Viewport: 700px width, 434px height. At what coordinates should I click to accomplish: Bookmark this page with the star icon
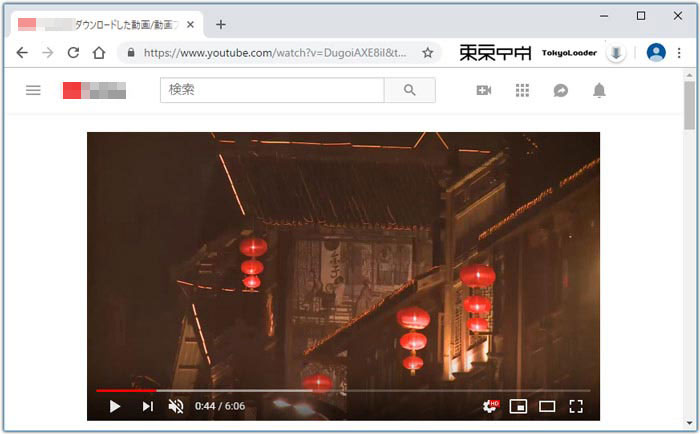(x=428, y=53)
